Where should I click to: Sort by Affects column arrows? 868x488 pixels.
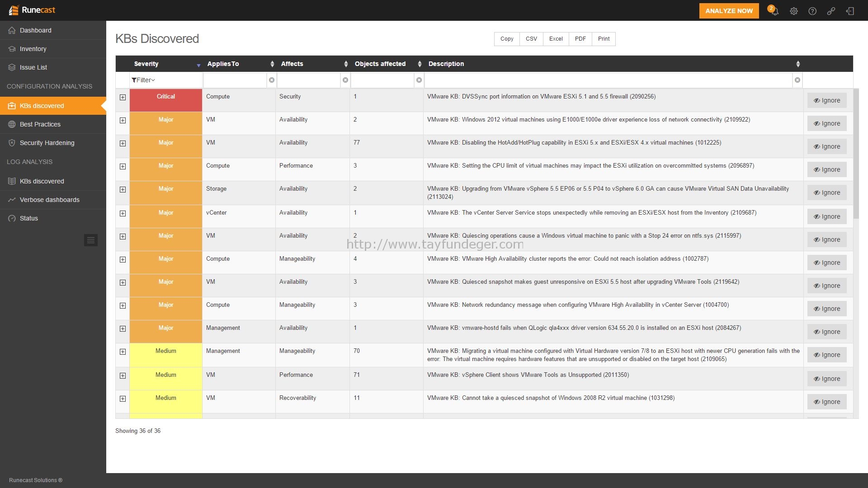pos(346,64)
